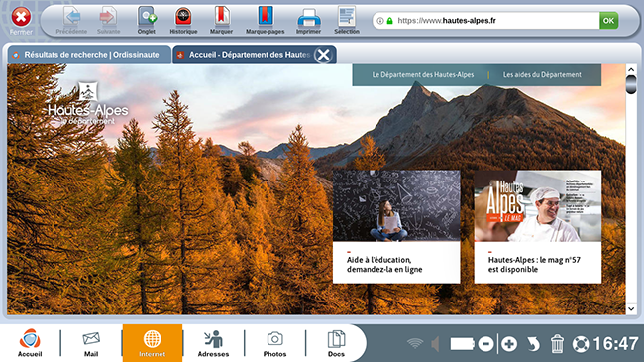
Task: Bookmark page with the Marquer icon
Action: 221,20
